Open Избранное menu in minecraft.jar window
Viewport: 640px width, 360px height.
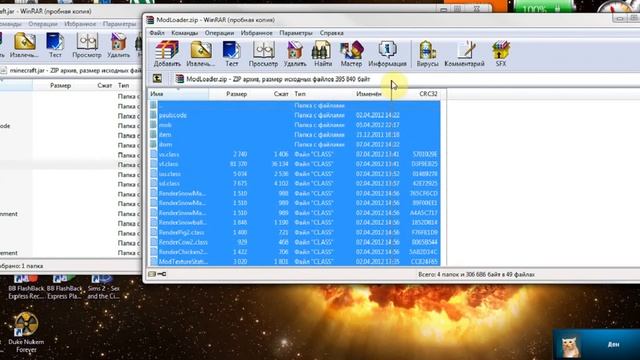(x=80, y=24)
